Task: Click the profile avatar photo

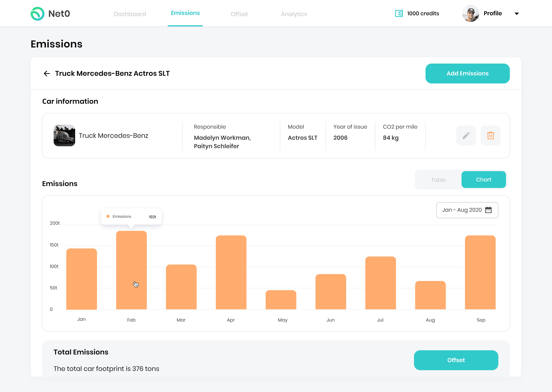Action: tap(470, 13)
